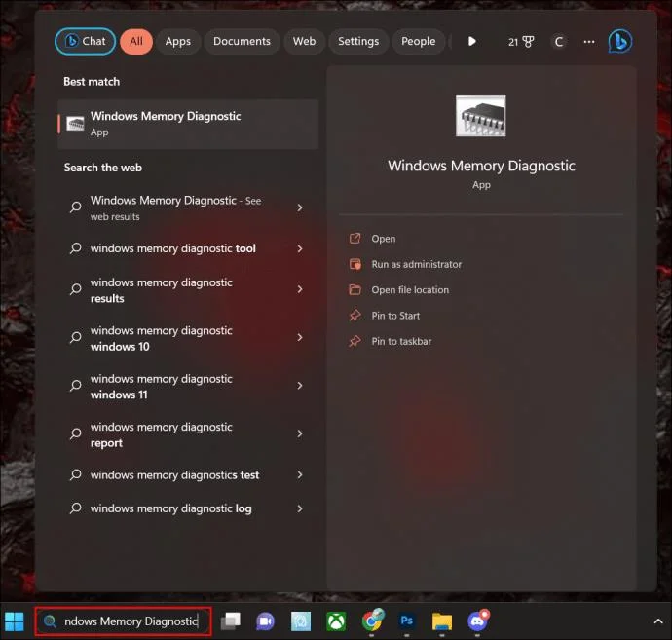Open Task View on the taskbar
Viewport: 672px width, 640px height.
point(230,621)
